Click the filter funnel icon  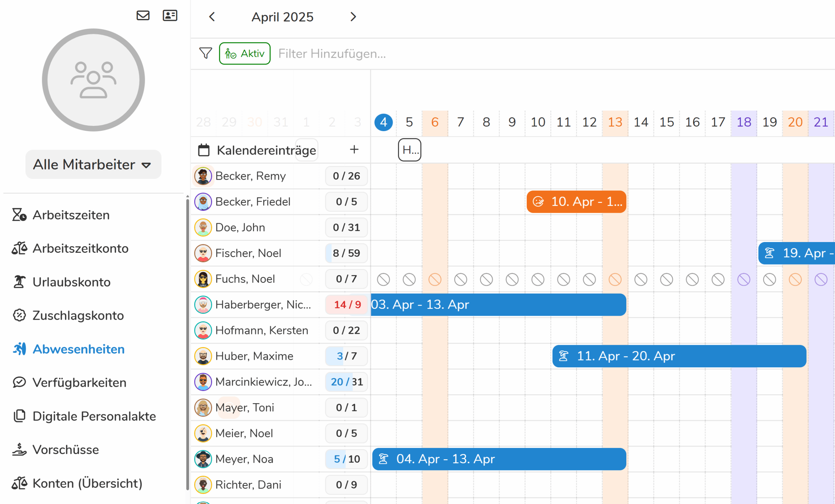tap(205, 53)
